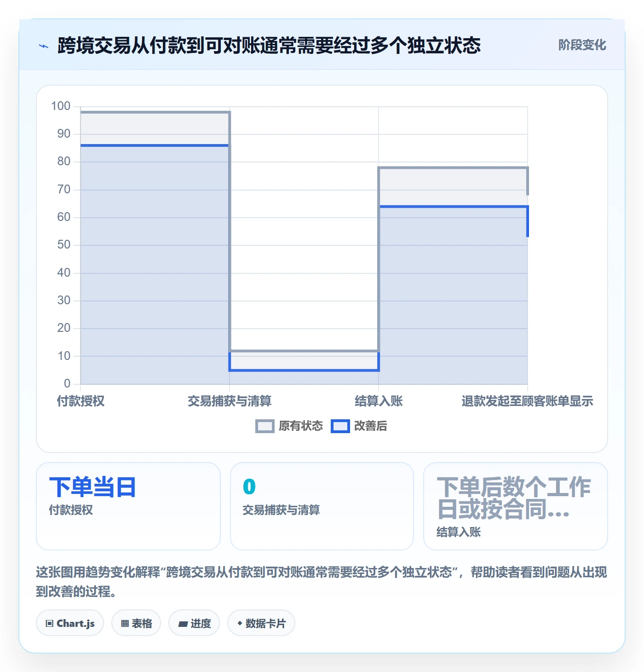Click the description paragraph below the cards
Image resolution: width=644 pixels, height=672 pixels.
point(322,582)
